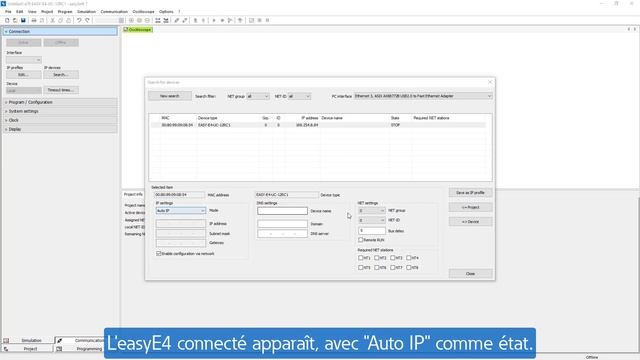Click the New file toolbar icon
This screenshot has height=360, width=640.
click(7, 20)
